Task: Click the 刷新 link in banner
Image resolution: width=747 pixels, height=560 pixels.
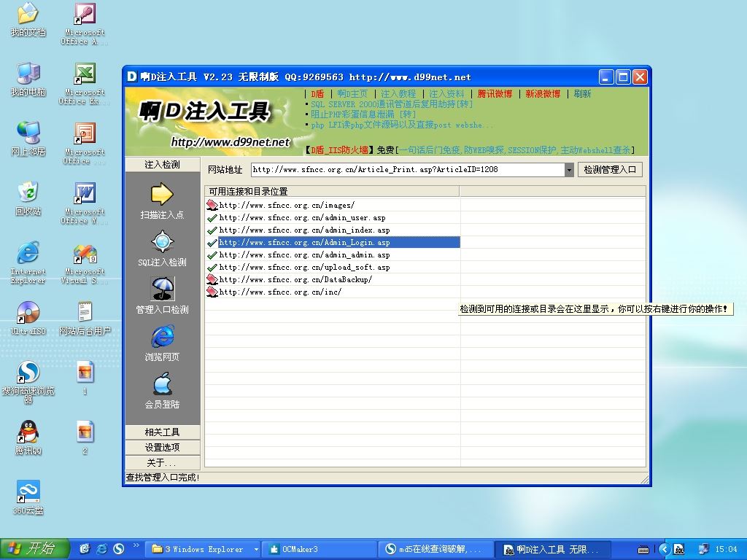Action: click(582, 94)
